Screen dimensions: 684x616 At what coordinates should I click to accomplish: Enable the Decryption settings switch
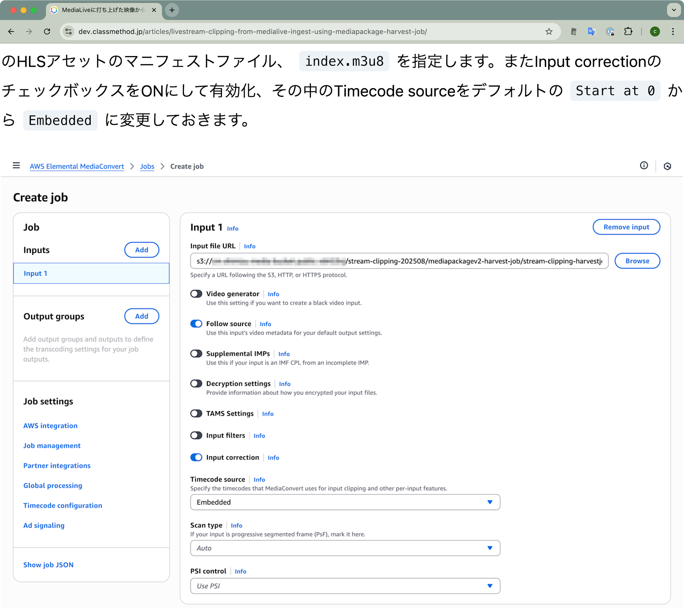click(x=196, y=383)
